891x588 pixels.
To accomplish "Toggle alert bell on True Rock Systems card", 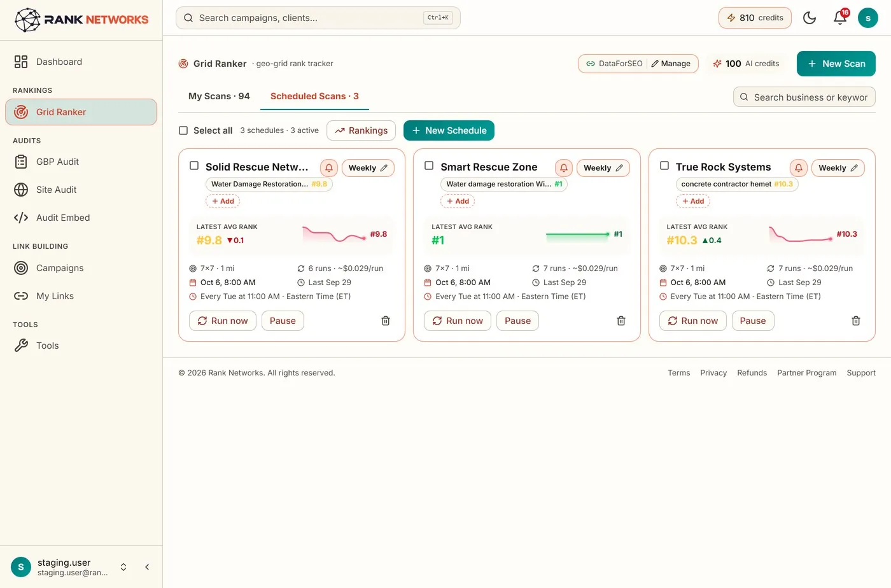I will click(799, 168).
